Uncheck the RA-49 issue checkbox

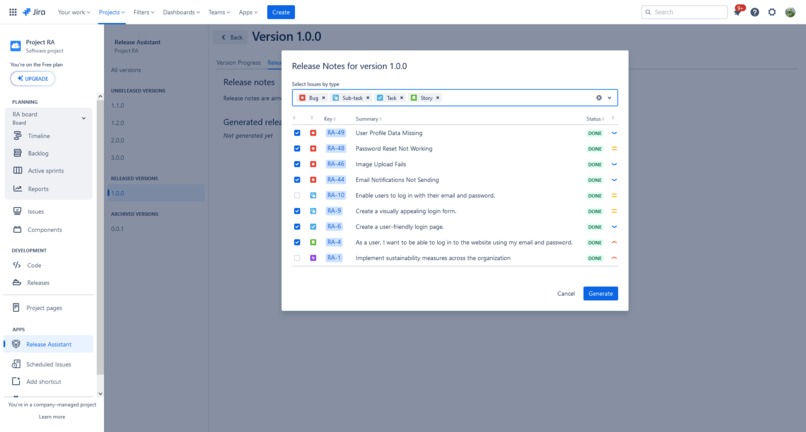coord(297,133)
